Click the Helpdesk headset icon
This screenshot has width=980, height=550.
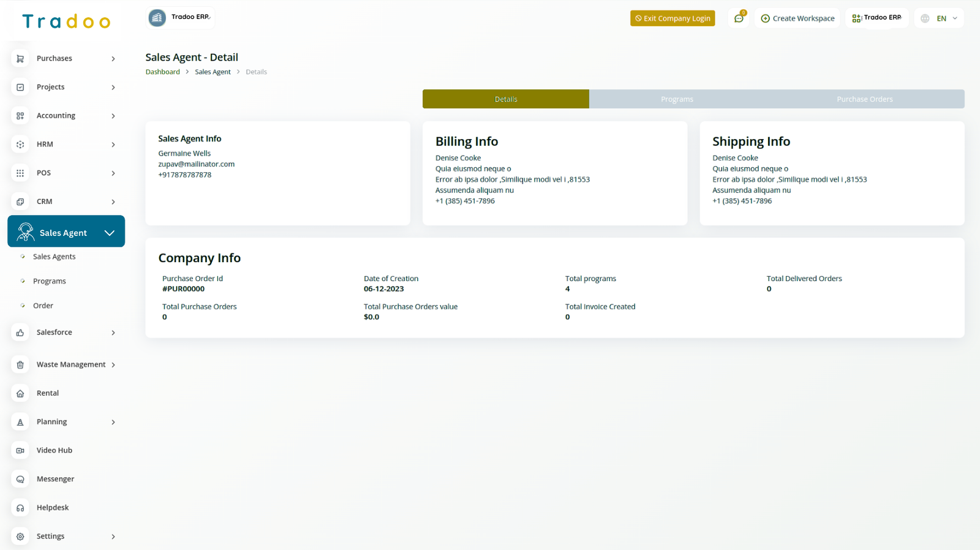tap(20, 508)
